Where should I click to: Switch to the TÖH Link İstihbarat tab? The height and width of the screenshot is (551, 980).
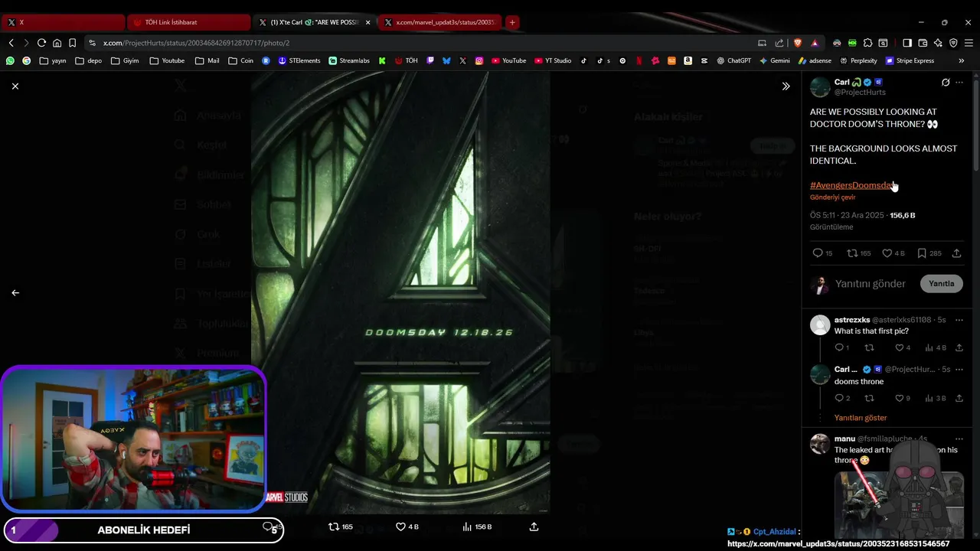click(188, 22)
